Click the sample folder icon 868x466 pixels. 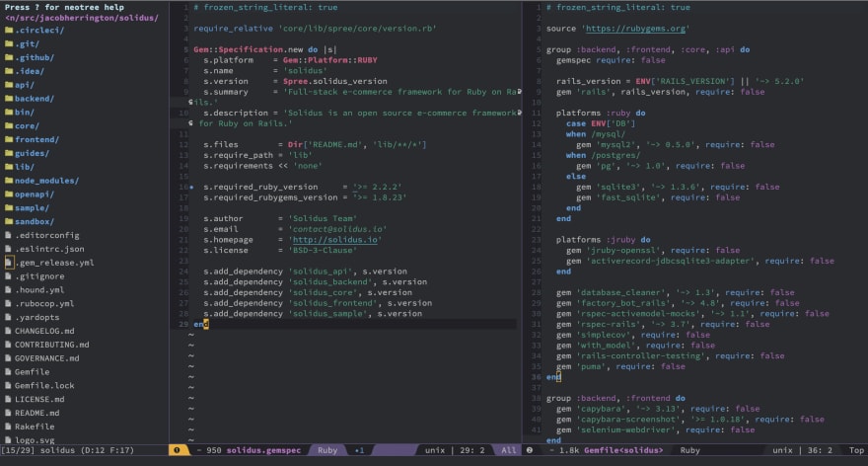9,207
